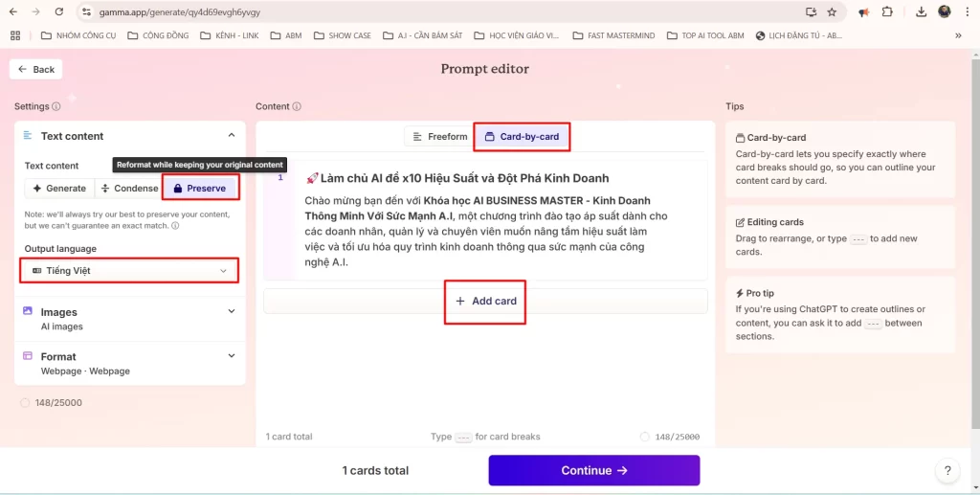This screenshot has height=495, width=980.
Task: Bookmark this page with star icon
Action: (832, 12)
